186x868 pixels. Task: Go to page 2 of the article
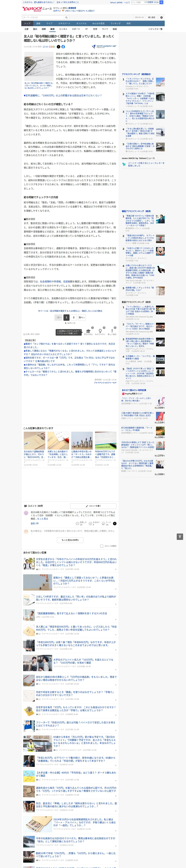coord(74,317)
